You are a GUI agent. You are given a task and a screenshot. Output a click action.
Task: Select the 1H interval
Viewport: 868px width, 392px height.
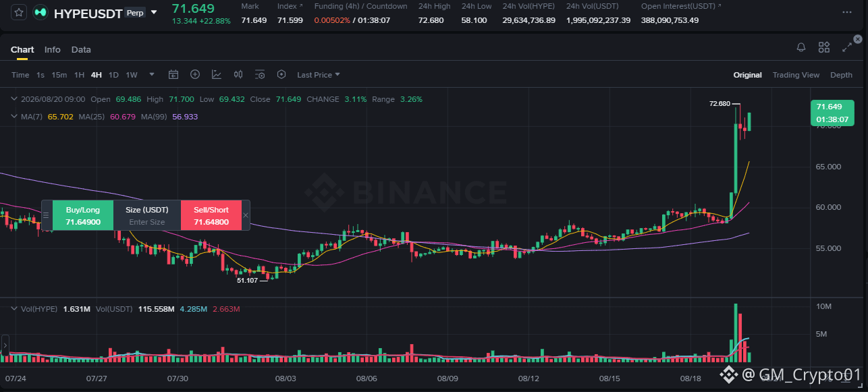[79, 75]
